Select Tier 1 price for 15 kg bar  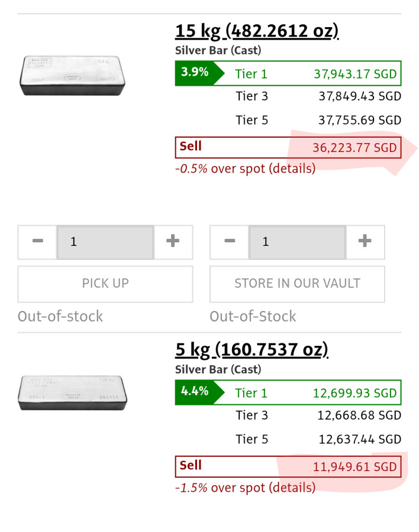(288, 74)
